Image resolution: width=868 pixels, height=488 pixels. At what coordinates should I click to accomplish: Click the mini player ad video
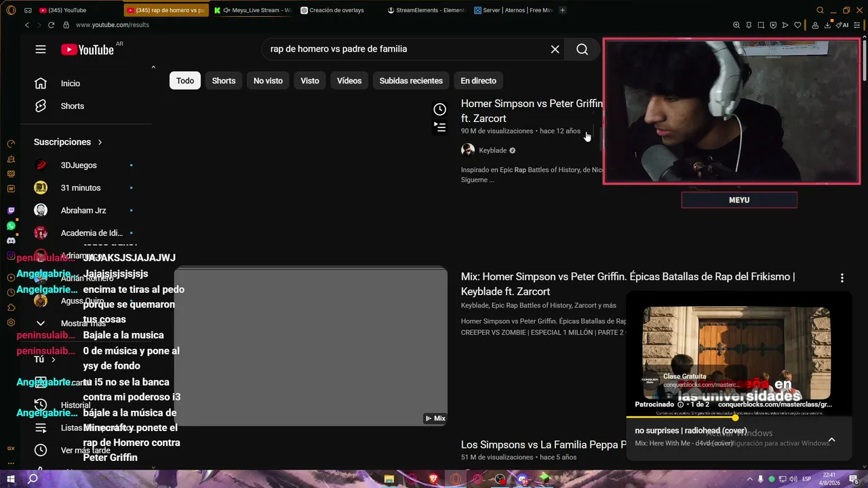click(x=736, y=354)
